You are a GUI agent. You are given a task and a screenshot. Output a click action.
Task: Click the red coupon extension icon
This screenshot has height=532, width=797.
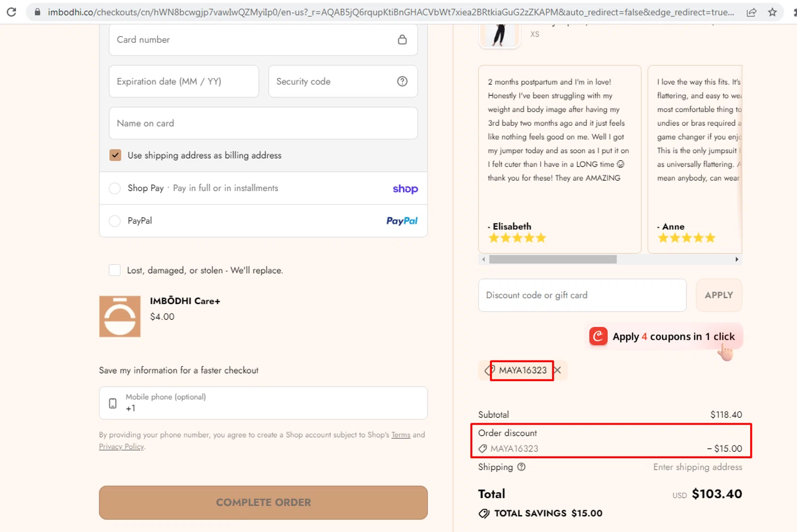[x=598, y=336]
